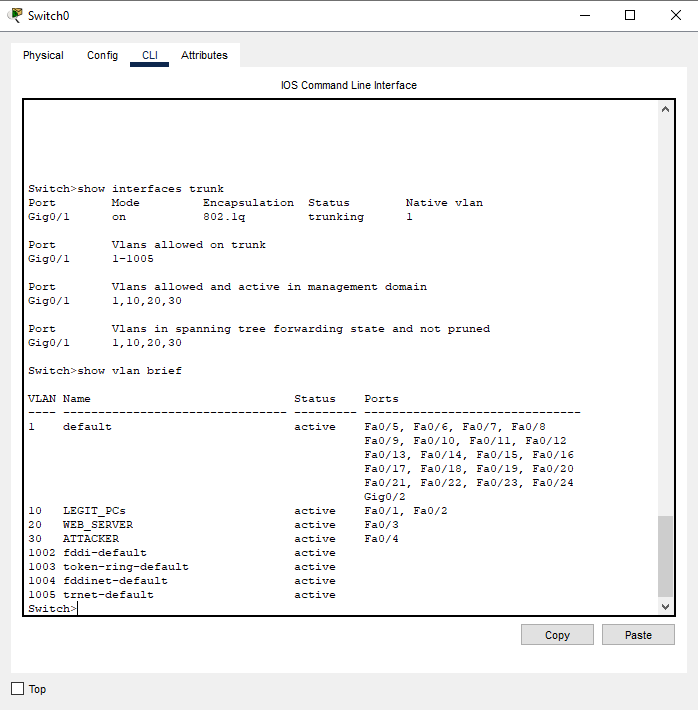Click the 'IOS Command Line Interface' heading
Image resolution: width=698 pixels, height=710 pixels.
coord(349,85)
